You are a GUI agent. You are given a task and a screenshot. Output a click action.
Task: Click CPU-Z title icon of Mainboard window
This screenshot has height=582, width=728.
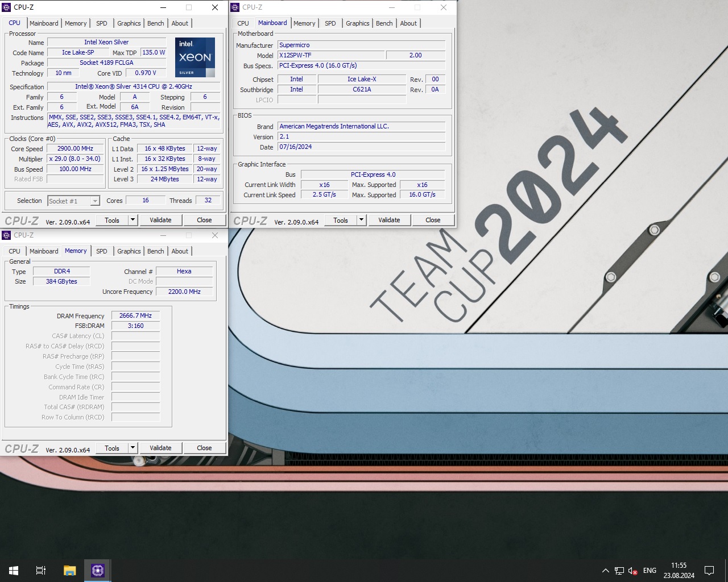point(235,7)
